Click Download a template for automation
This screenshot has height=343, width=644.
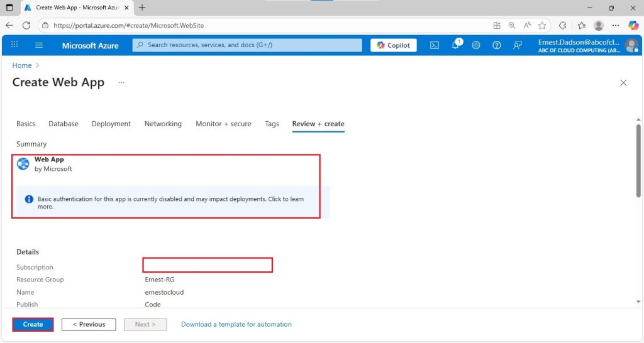236,325
